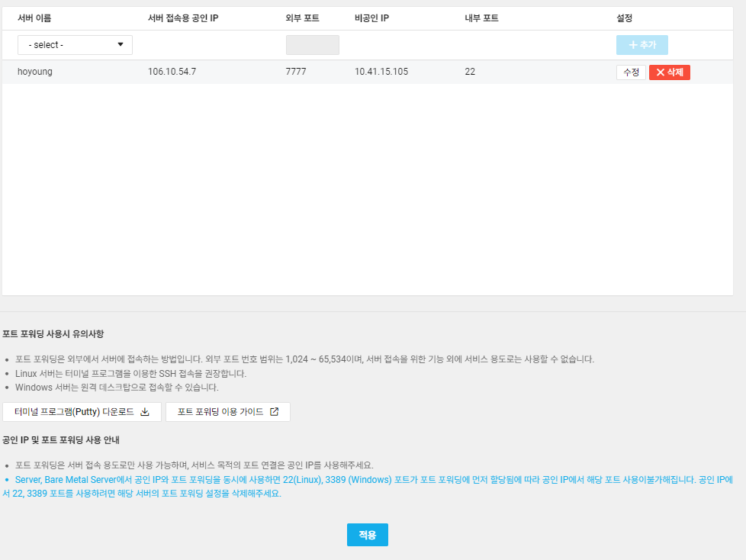Viewport: 746px width, 560px height.
Task: Click the 포트 포워딩 사용시 유의사항 heading
Action: click(53, 334)
